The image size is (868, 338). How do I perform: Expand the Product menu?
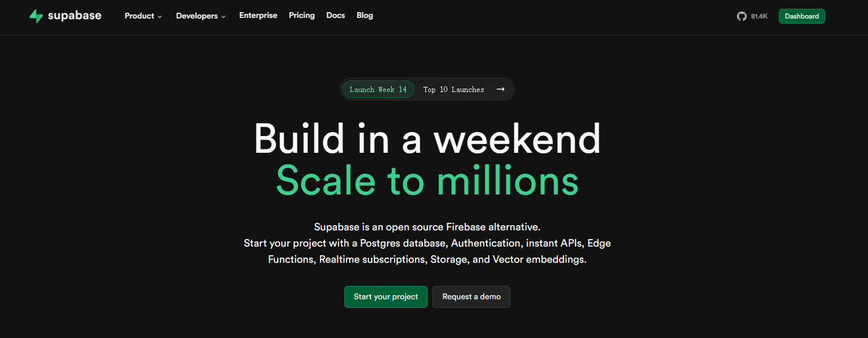coord(144,16)
